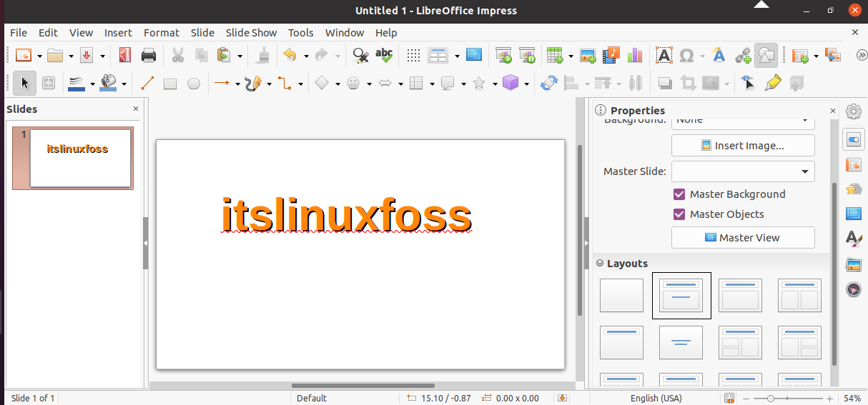Click the Master View button
The height and width of the screenshot is (405, 868).
[x=743, y=238]
